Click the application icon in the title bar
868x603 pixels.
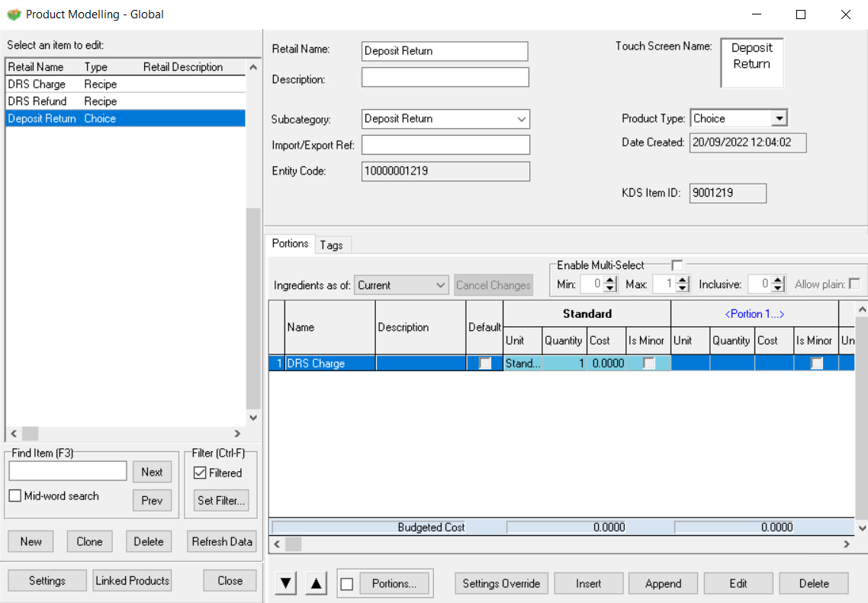pyautogui.click(x=14, y=14)
